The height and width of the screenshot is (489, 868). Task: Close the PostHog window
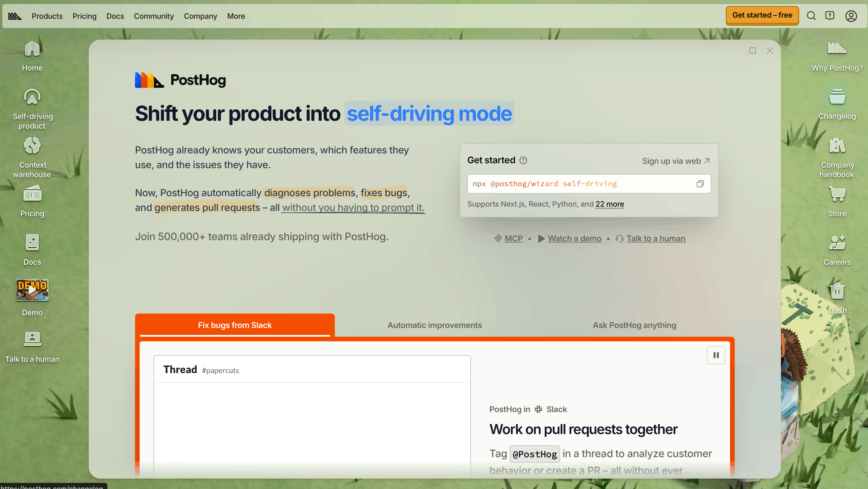pyautogui.click(x=770, y=51)
